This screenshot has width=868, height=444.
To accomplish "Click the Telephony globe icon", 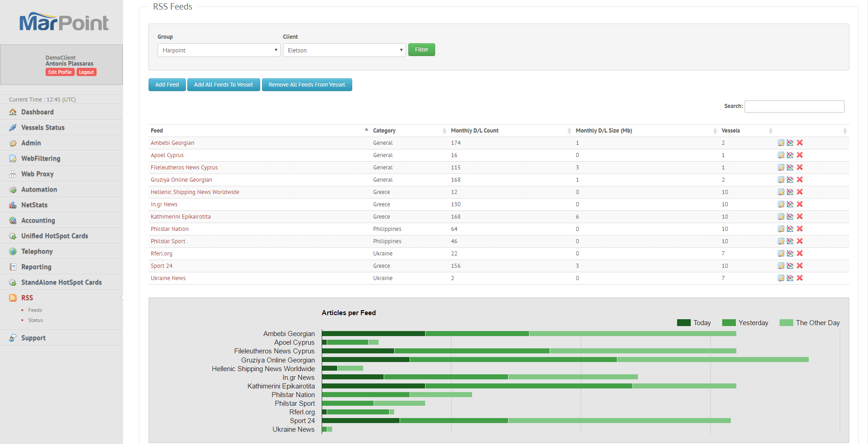I will point(13,251).
